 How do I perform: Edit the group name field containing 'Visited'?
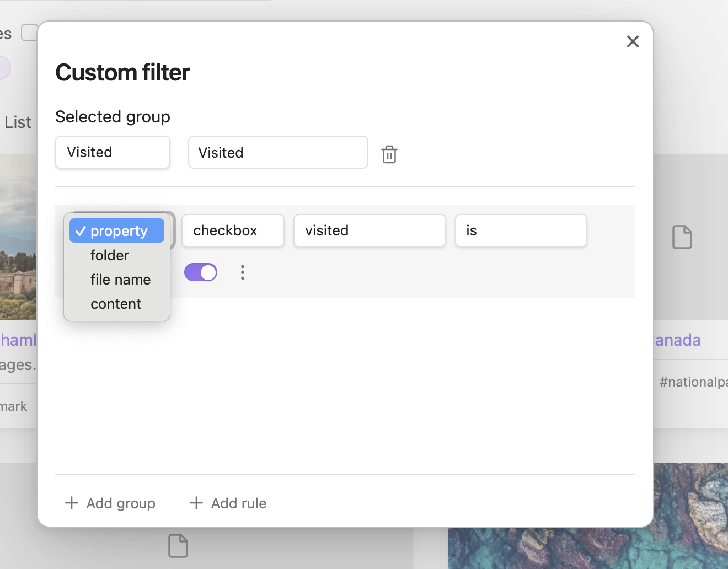pos(278,152)
